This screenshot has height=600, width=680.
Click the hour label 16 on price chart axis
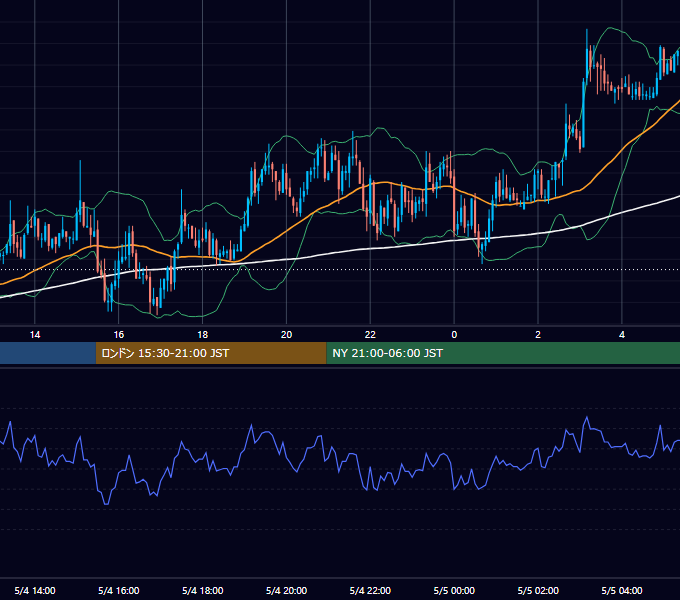point(118,335)
